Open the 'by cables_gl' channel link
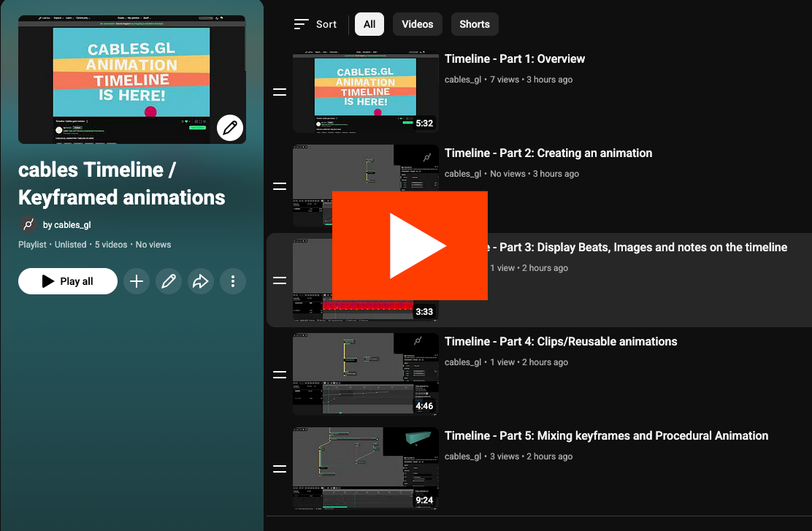The height and width of the screenshot is (531, 812). (67, 225)
